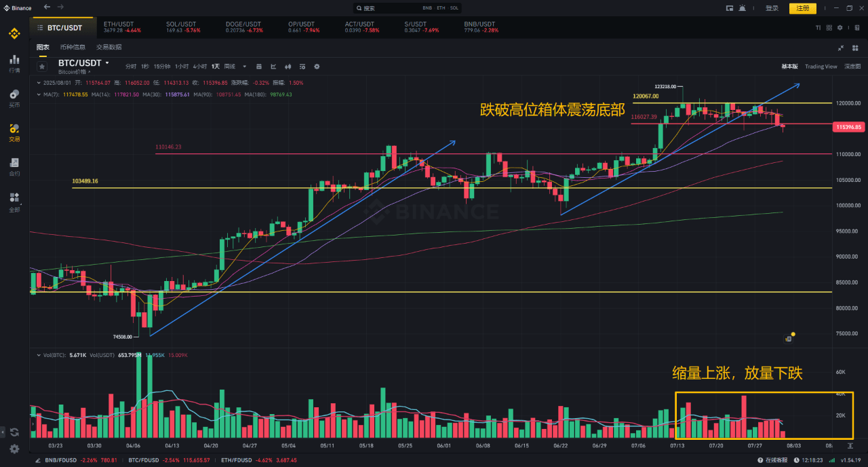The height and width of the screenshot is (467, 868).
Task: Switch to SOL/USDT pair tab
Action: click(183, 27)
